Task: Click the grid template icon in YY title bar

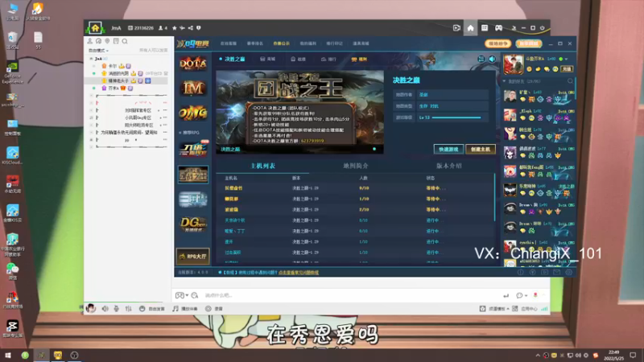Action: (485, 28)
